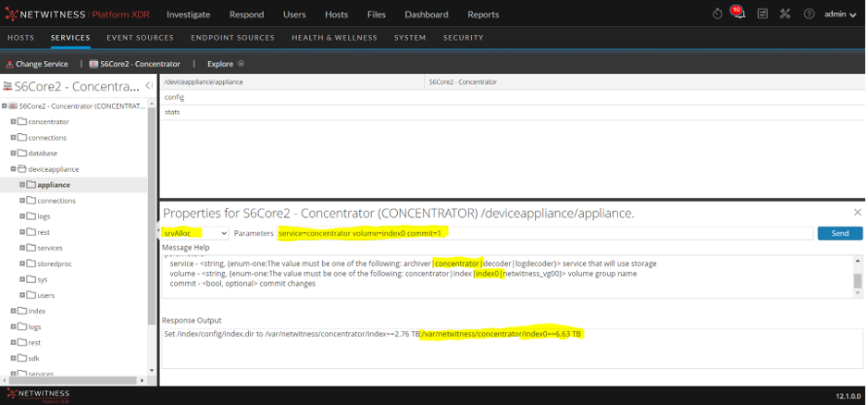Open the help question mark icon
868x405 pixels.
pyautogui.click(x=809, y=15)
